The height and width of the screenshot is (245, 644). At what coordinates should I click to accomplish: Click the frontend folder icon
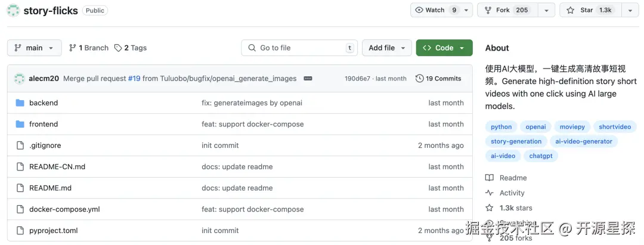pos(19,124)
